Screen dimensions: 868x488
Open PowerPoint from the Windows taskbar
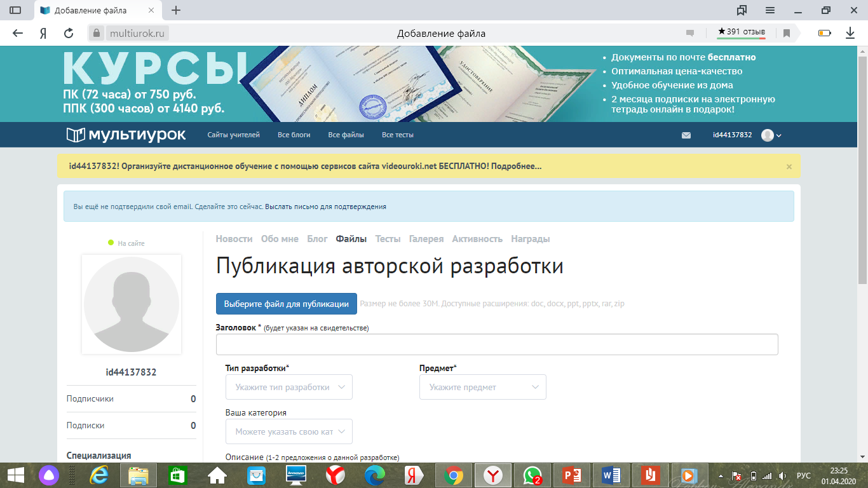pos(572,475)
